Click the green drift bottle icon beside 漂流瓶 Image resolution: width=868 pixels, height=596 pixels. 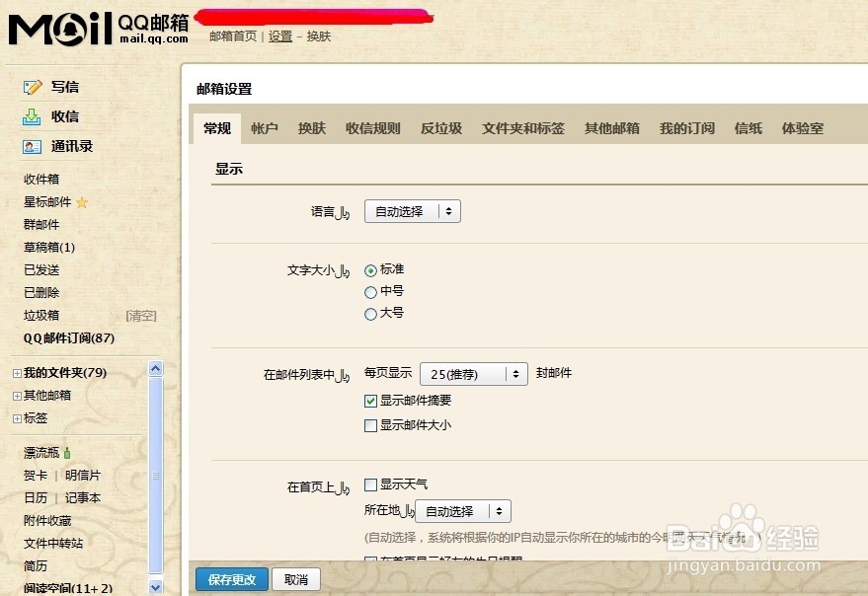65,451
